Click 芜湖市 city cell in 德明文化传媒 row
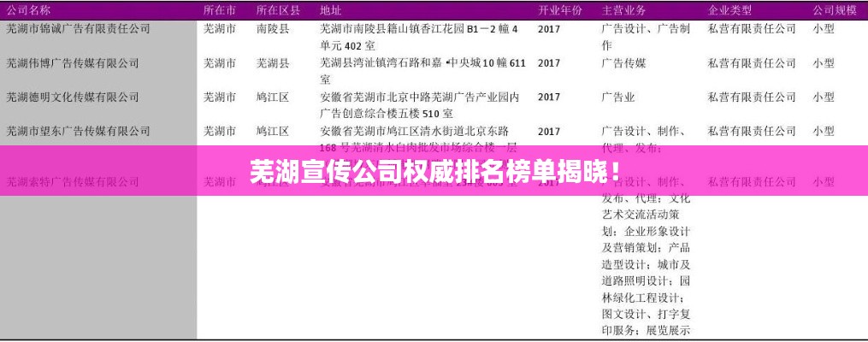868x342 pixels. (x=220, y=97)
